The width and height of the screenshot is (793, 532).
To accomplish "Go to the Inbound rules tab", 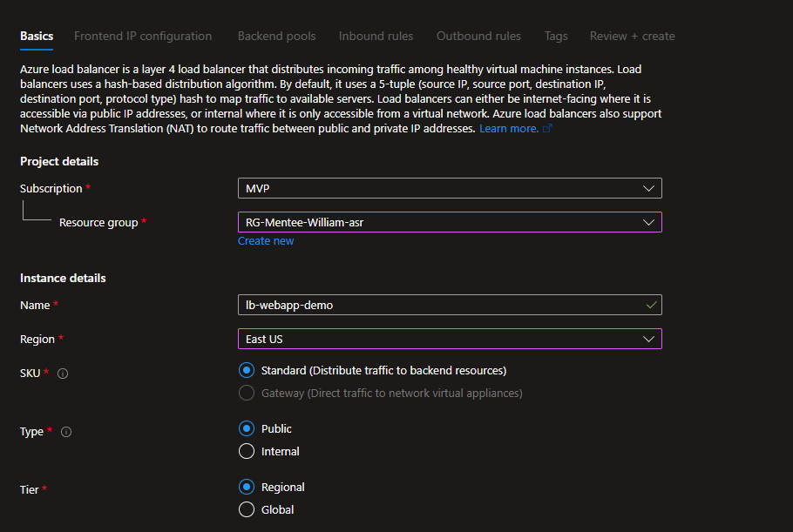I will pos(376,37).
